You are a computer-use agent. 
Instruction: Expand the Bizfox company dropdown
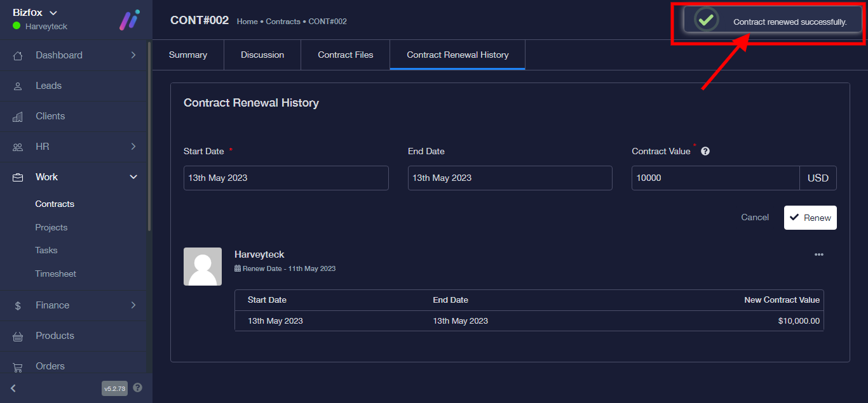[53, 13]
